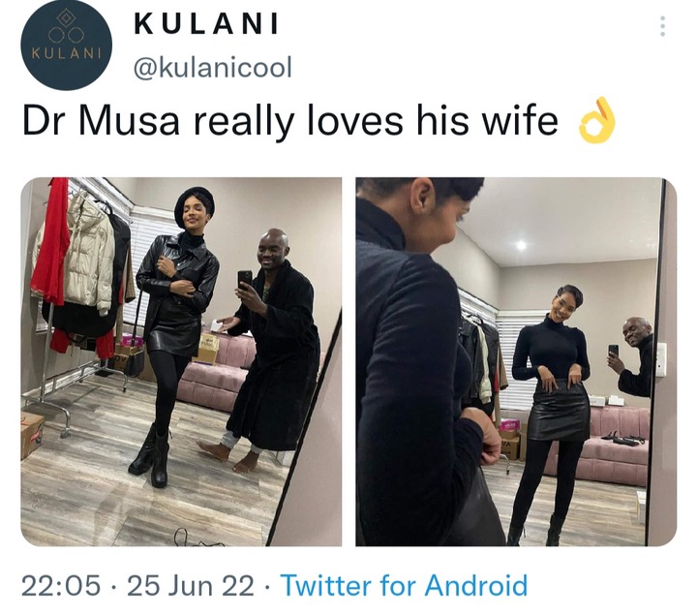The height and width of the screenshot is (616, 697).
Task: Click the diamond emblem in Kulani logo
Action: click(66, 17)
